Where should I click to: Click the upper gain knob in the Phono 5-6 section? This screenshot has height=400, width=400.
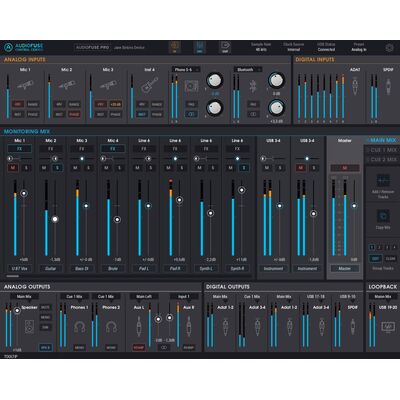(214, 80)
